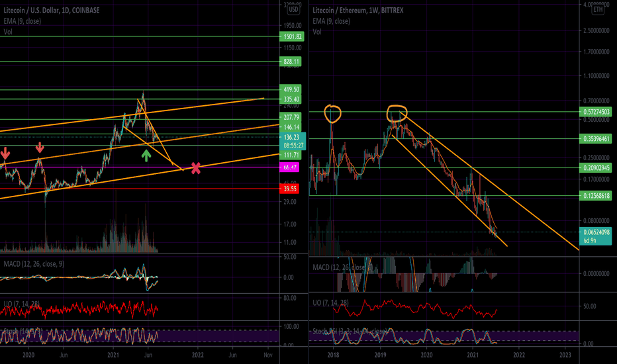
Task: Click 2019 on the right chart time axis
Action: [380, 355]
